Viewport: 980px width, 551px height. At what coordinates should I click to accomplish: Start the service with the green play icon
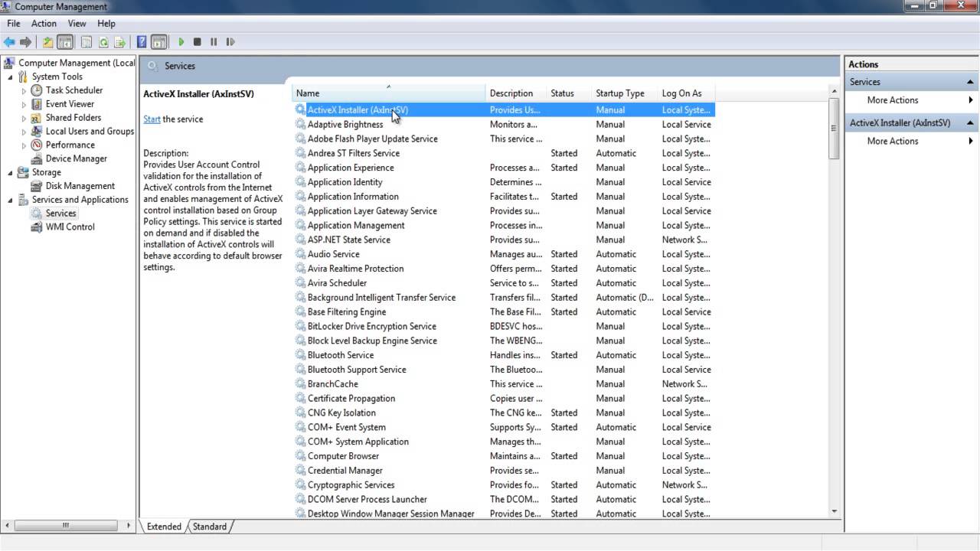tap(181, 42)
